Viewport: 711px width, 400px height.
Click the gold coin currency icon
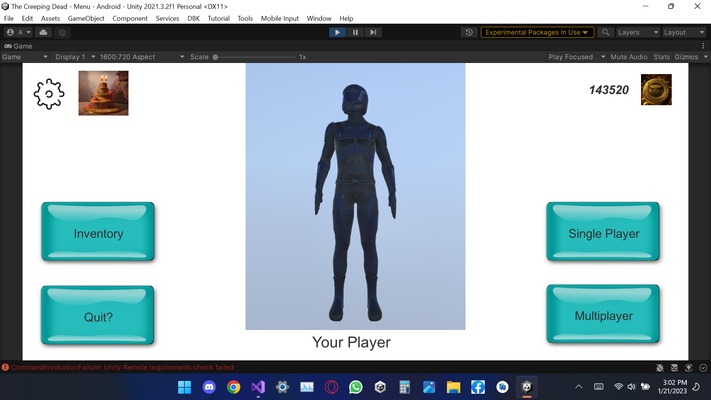click(x=656, y=90)
